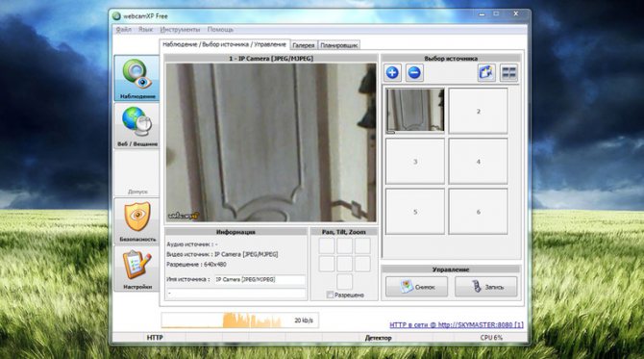644x359 pixels.
Task: Select the camera 1 source thumbnail
Action: tap(415, 111)
